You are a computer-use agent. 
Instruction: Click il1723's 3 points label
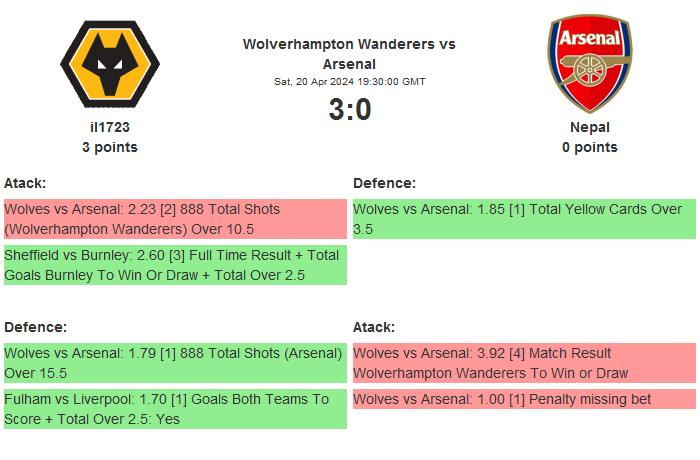coord(110,147)
